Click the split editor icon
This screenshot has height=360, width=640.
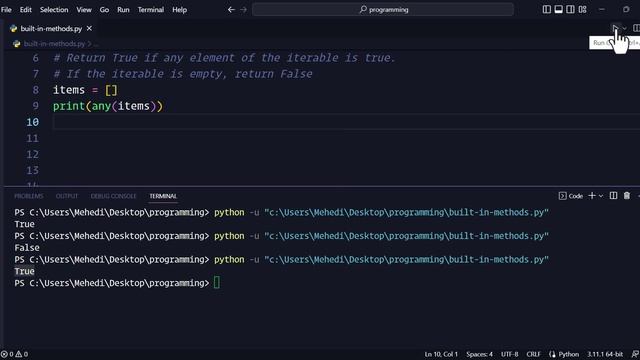[636, 28]
